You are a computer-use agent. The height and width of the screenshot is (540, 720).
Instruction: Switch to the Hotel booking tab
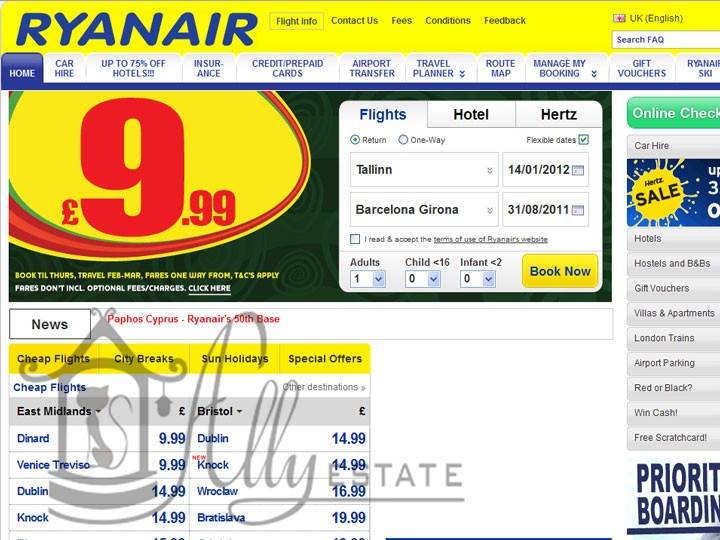tap(471, 114)
